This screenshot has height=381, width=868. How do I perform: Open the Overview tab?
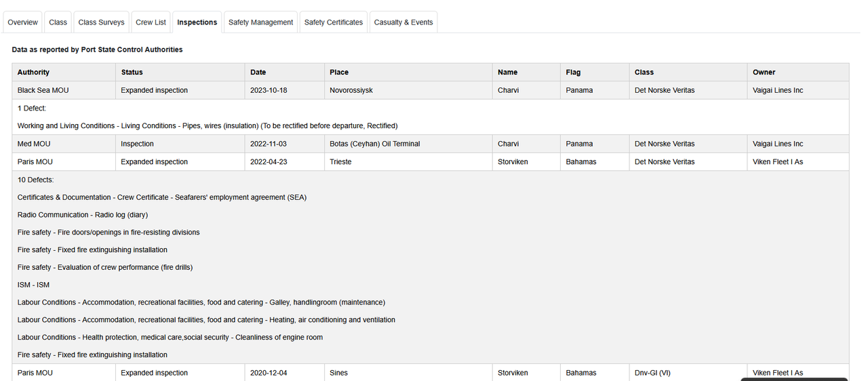(x=23, y=22)
